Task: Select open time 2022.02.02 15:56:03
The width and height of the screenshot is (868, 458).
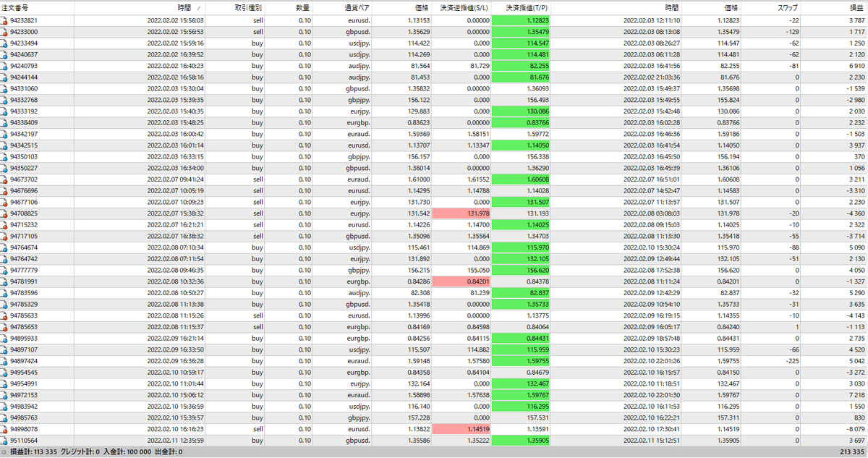Action: (175, 22)
